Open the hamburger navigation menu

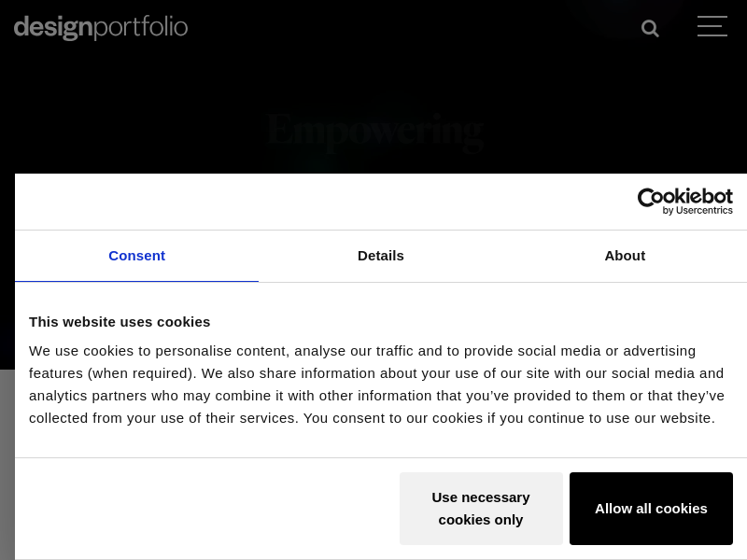(x=712, y=26)
